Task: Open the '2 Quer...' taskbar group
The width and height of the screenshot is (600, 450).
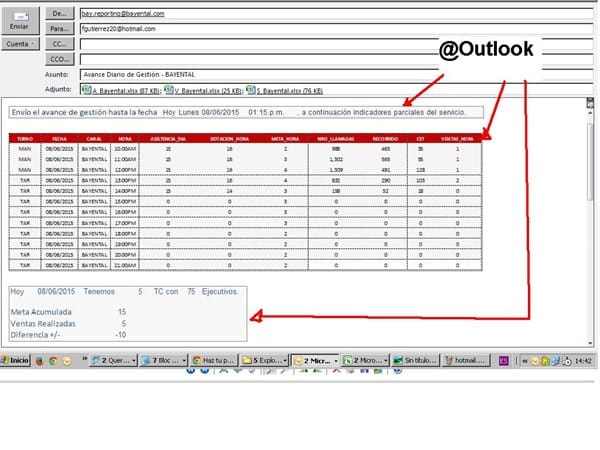Action: 113,360
